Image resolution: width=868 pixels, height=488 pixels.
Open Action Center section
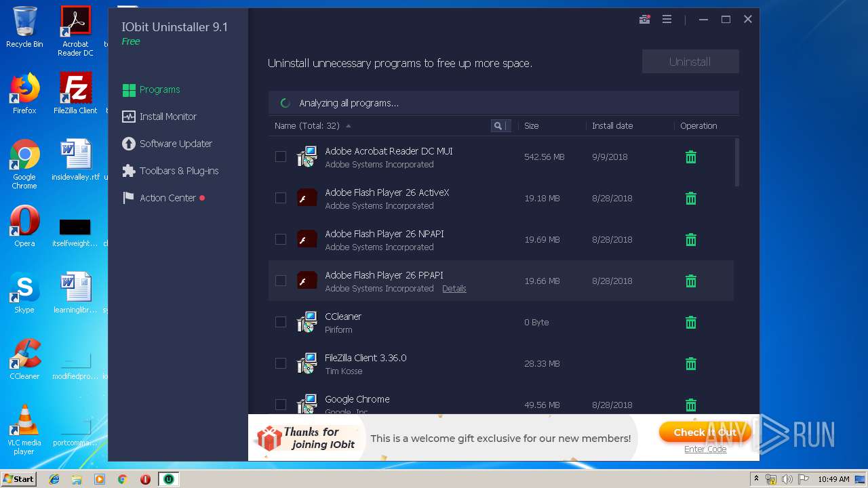(163, 198)
